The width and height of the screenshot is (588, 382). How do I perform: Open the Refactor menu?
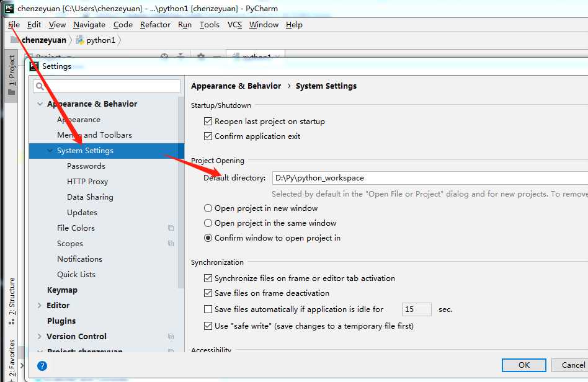(x=155, y=25)
